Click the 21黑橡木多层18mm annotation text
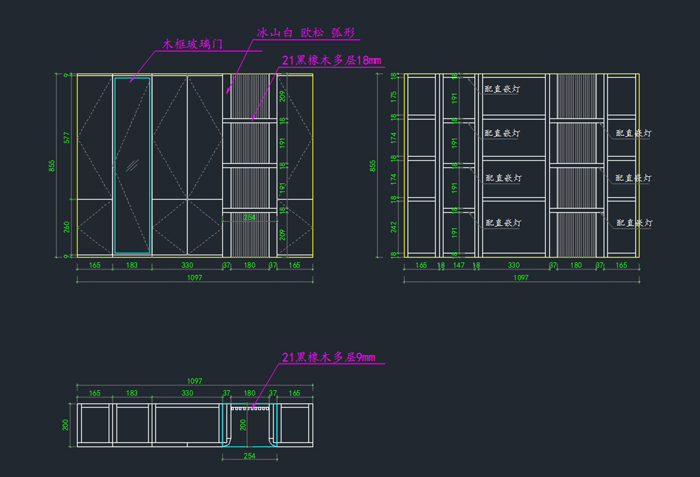Image resolution: width=700 pixels, height=477 pixels. coord(331,61)
